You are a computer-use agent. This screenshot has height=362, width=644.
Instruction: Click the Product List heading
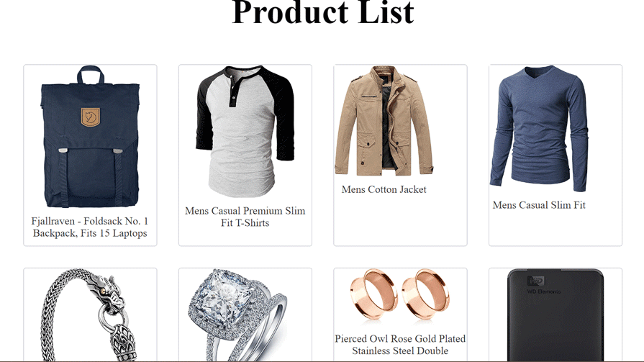[x=323, y=13]
